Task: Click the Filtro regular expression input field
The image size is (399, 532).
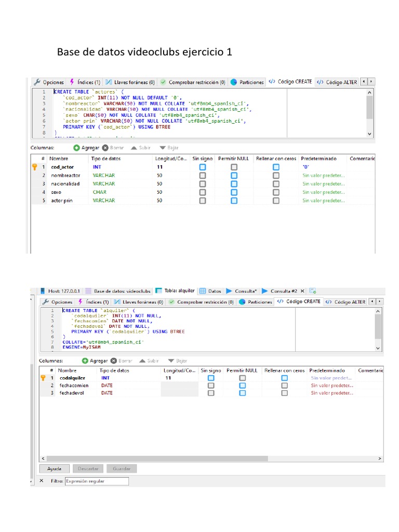Action: pyautogui.click(x=97, y=481)
